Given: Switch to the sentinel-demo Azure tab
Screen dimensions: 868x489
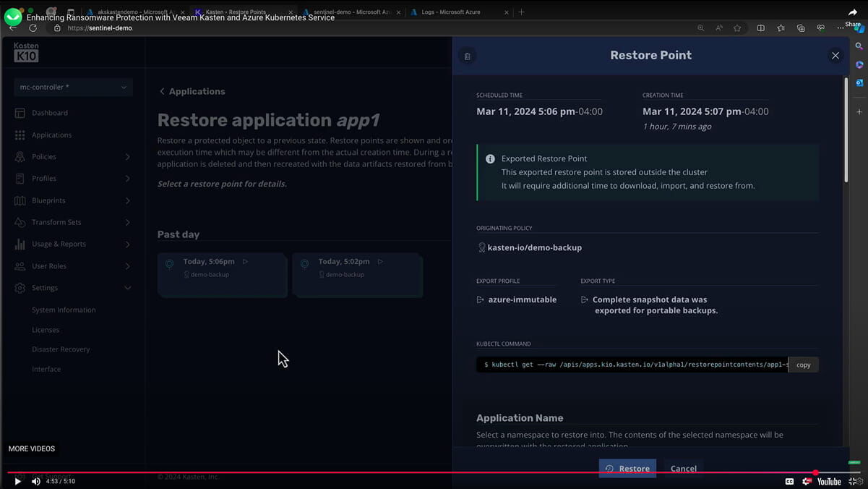Looking at the screenshot, I should point(352,12).
